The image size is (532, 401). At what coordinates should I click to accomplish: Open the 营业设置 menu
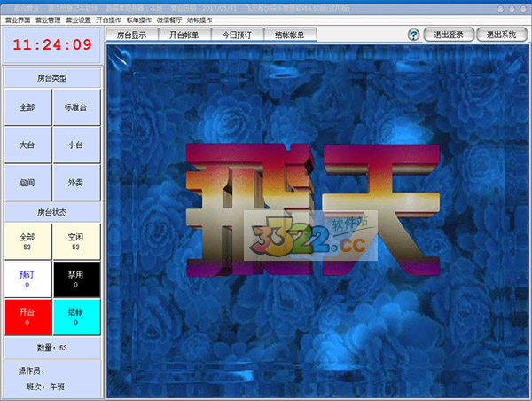[x=78, y=20]
